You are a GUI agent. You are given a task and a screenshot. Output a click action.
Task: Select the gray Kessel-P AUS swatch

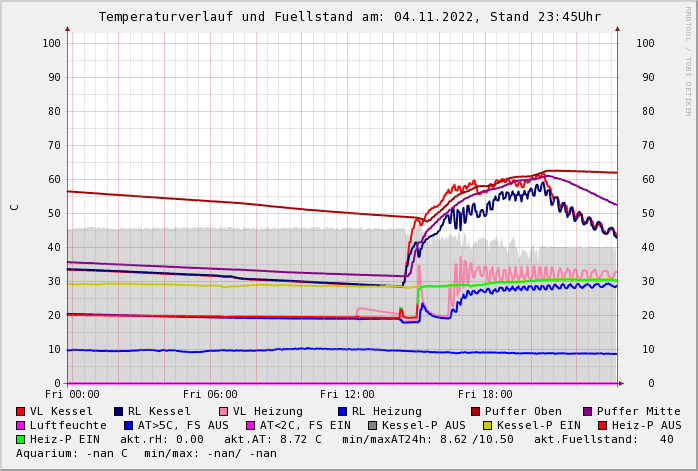(x=373, y=425)
